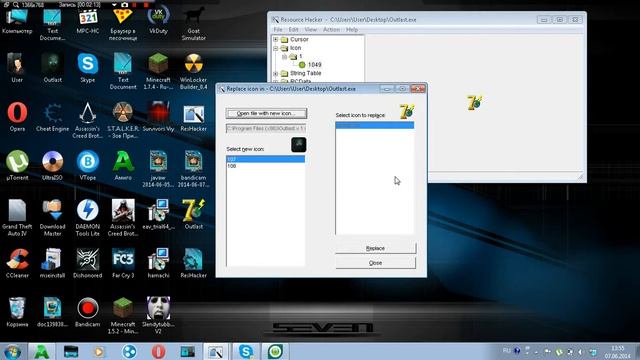The width and height of the screenshot is (640, 360).
Task: Click the WinLocker Builder desktop icon
Action: point(193,71)
